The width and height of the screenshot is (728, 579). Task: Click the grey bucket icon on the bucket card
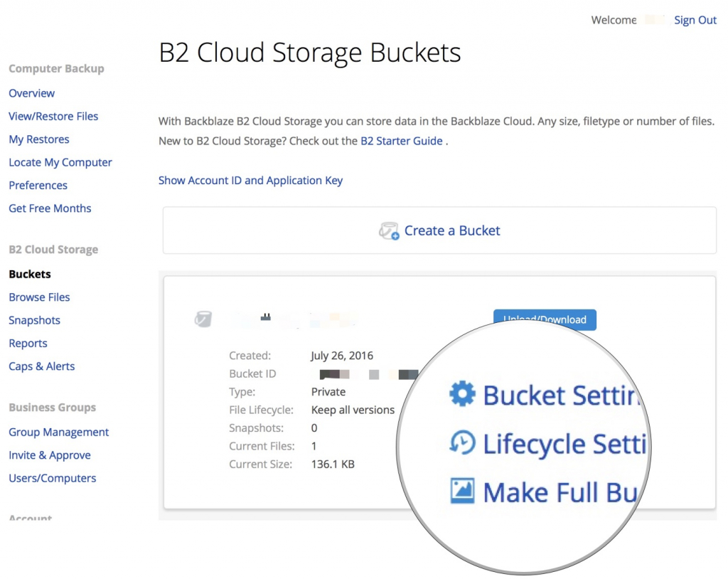coord(203,319)
